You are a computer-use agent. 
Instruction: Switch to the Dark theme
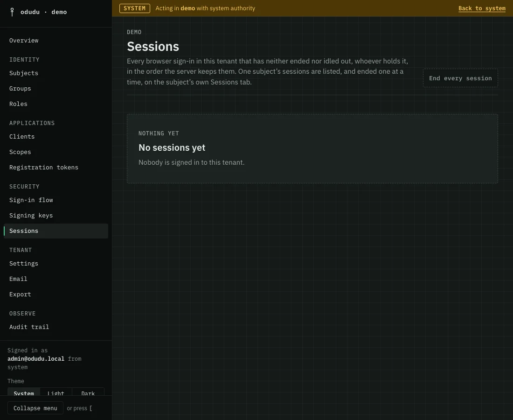[88, 393]
